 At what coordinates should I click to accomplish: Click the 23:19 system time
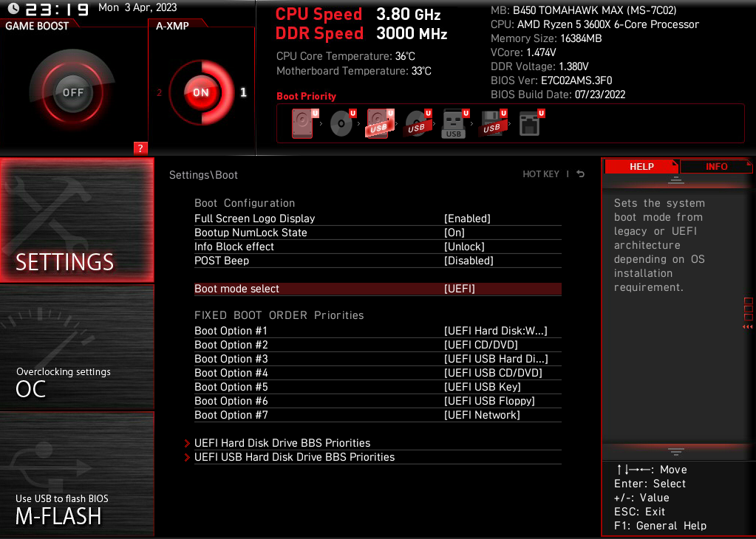(x=57, y=9)
